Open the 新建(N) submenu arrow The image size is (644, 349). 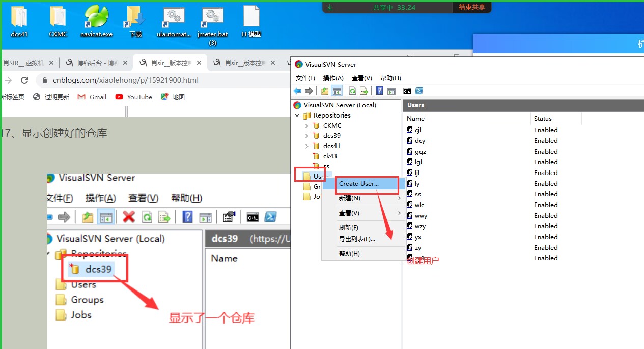[x=399, y=198]
